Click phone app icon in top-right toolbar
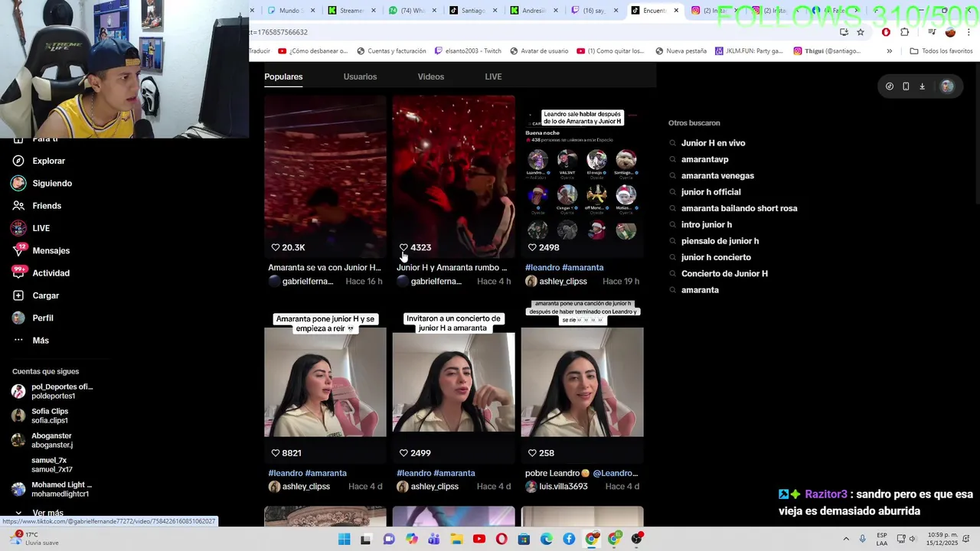 (x=906, y=86)
